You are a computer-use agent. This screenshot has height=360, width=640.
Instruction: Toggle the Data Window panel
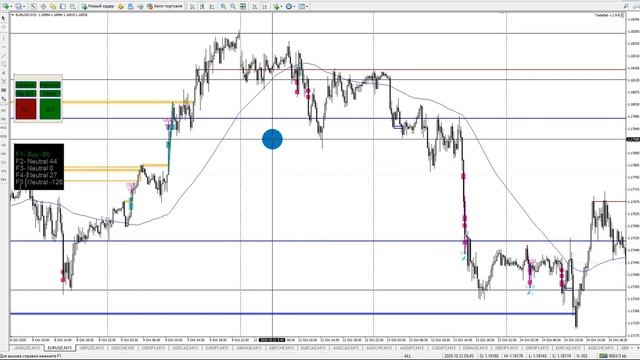tap(43, 7)
